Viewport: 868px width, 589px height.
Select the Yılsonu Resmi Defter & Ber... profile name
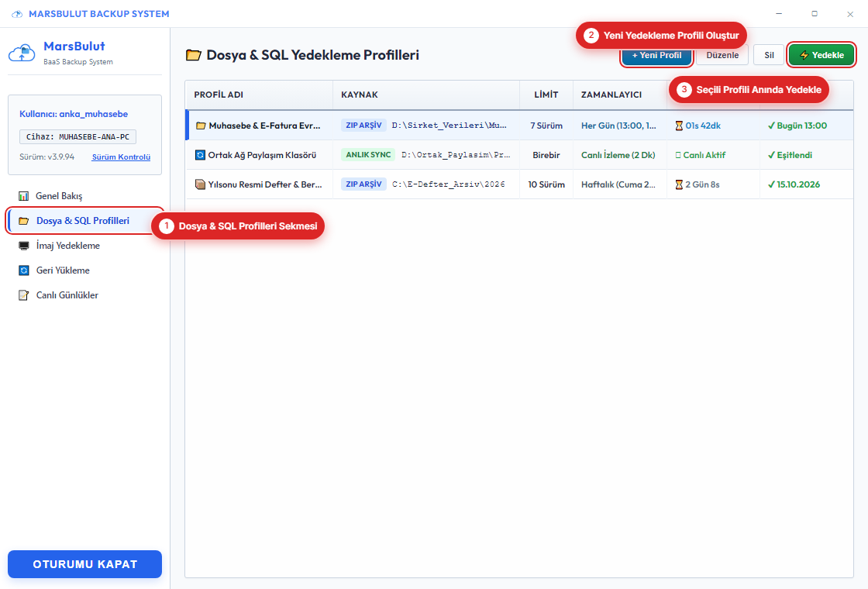click(x=265, y=184)
